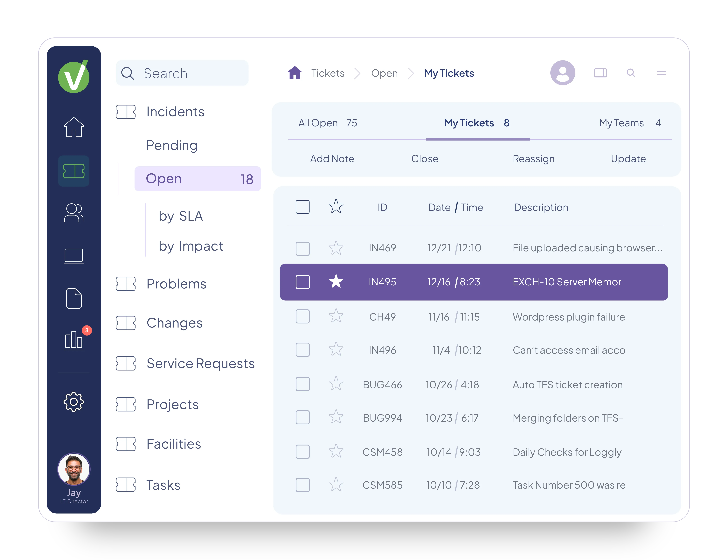Check the box for ticket CSM458

click(x=303, y=452)
